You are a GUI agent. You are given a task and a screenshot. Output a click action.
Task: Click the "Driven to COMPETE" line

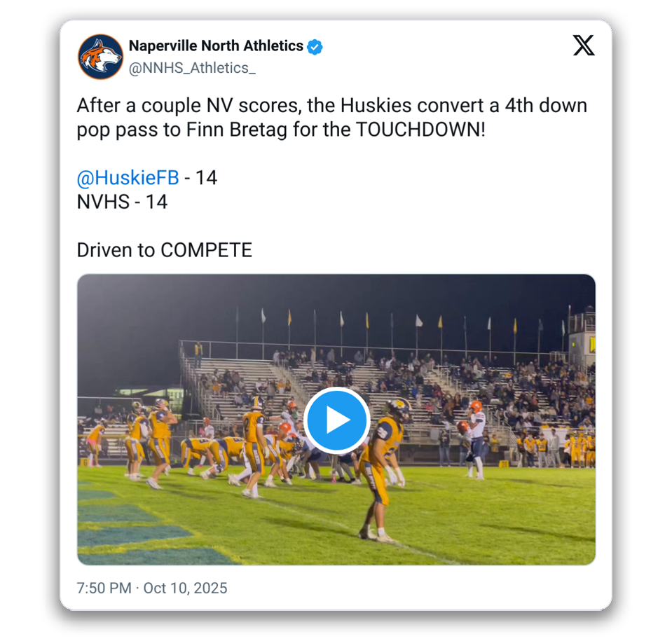(x=164, y=250)
